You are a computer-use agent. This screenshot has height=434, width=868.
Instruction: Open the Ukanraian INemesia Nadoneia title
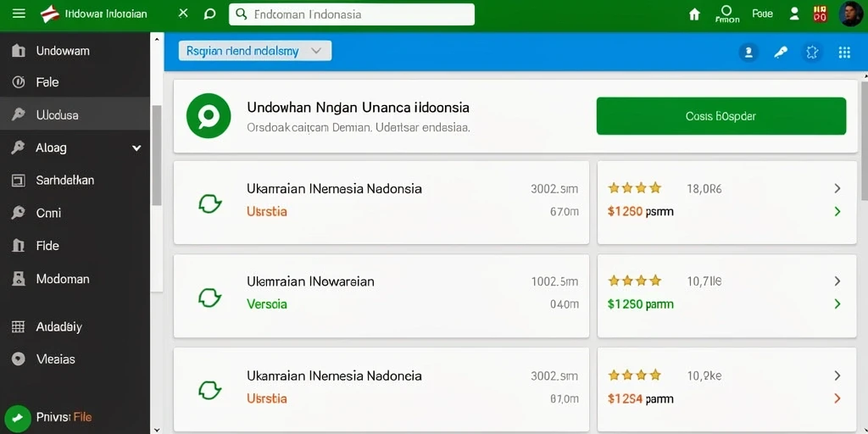pyautogui.click(x=334, y=376)
